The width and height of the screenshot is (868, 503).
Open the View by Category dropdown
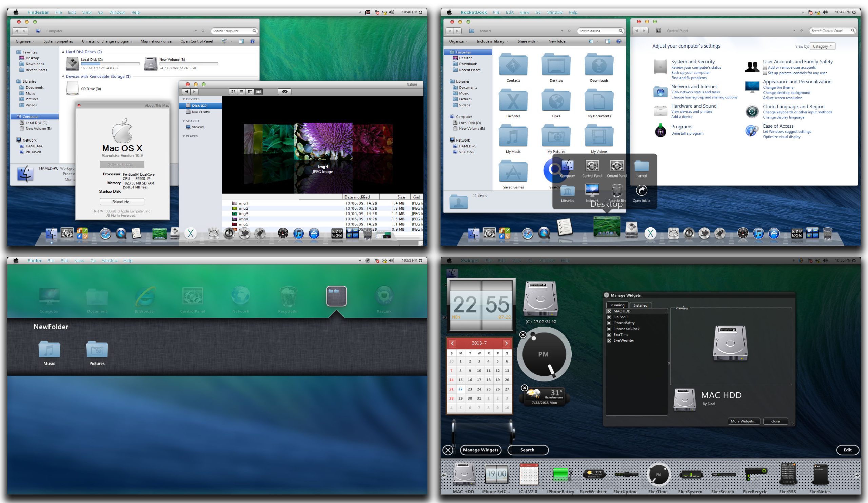823,46
